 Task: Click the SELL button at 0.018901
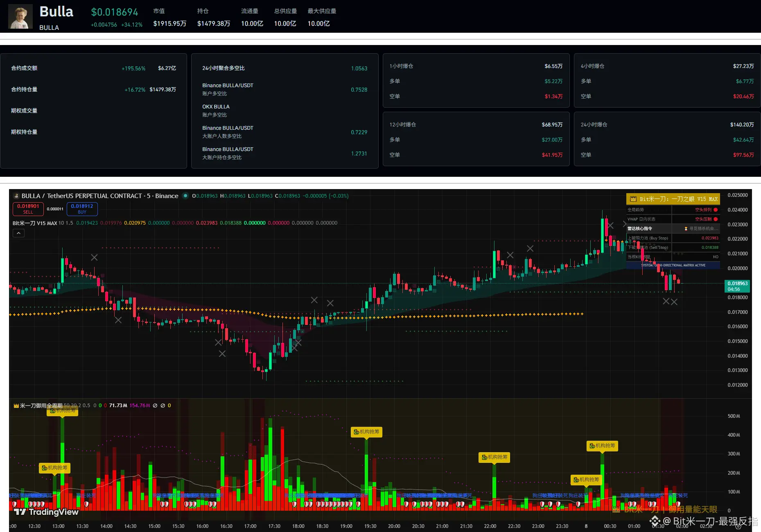click(28, 209)
